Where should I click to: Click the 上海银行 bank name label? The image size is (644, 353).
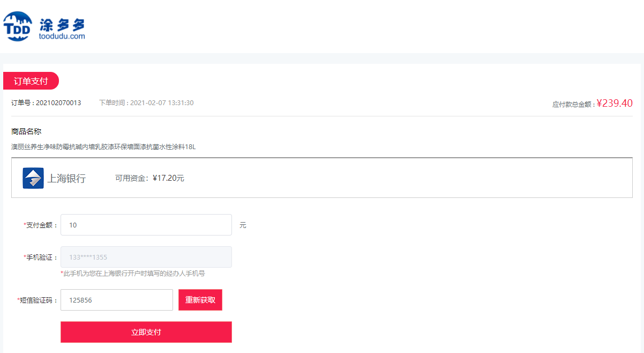pyautogui.click(x=66, y=179)
